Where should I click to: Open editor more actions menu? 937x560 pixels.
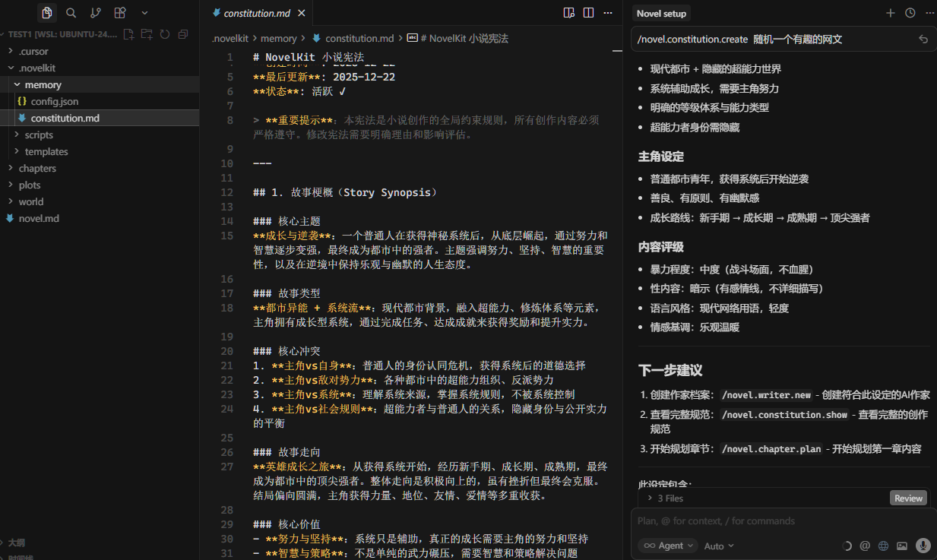coord(608,13)
